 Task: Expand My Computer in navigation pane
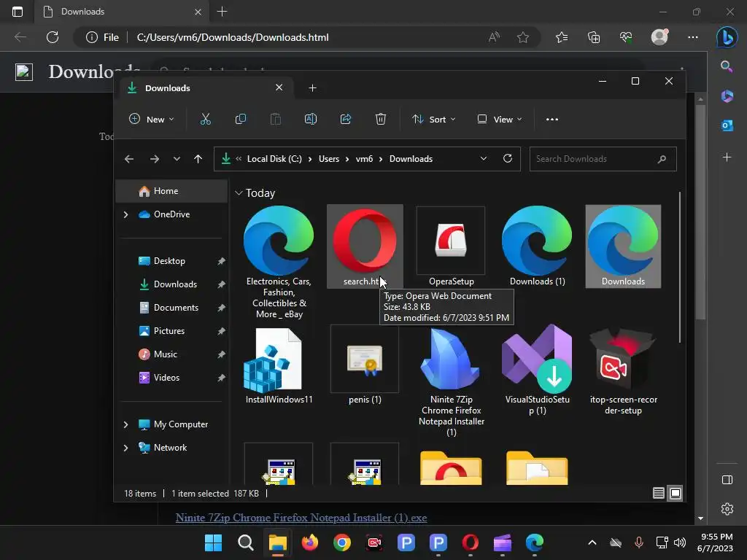pos(125,424)
